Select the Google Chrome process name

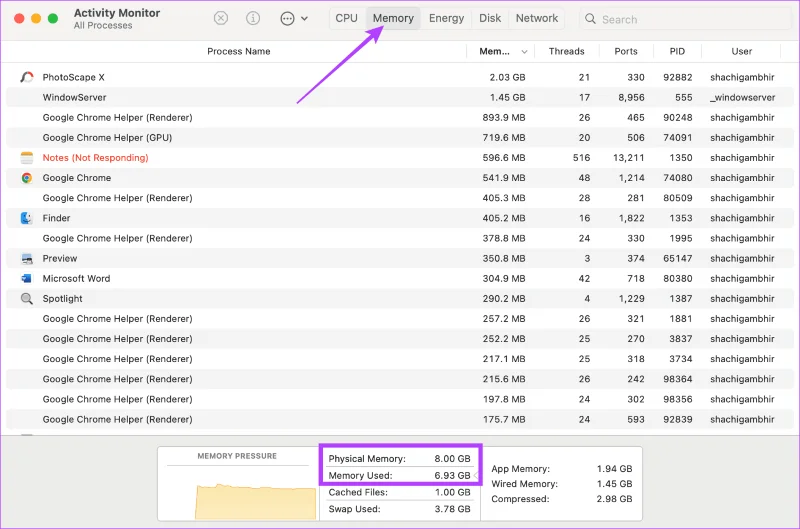click(77, 178)
